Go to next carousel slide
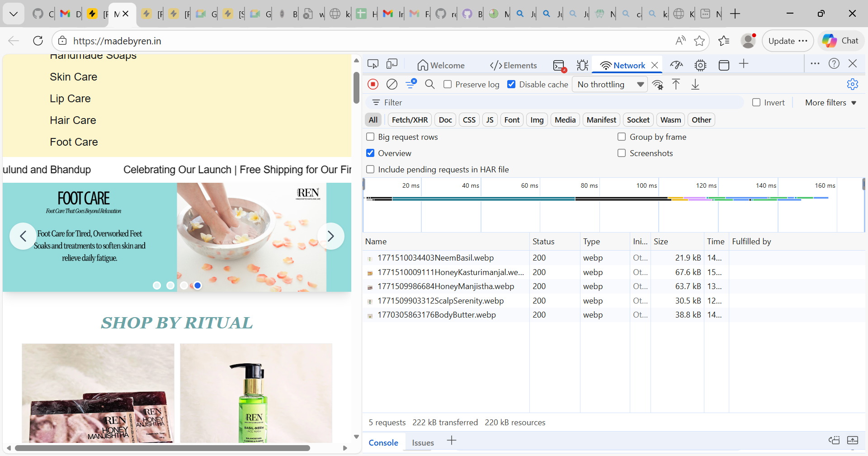Viewport: 868px width, 456px height. coord(330,236)
